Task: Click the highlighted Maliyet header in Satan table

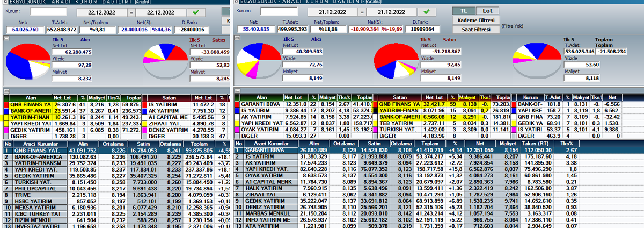Action: tap(469, 97)
